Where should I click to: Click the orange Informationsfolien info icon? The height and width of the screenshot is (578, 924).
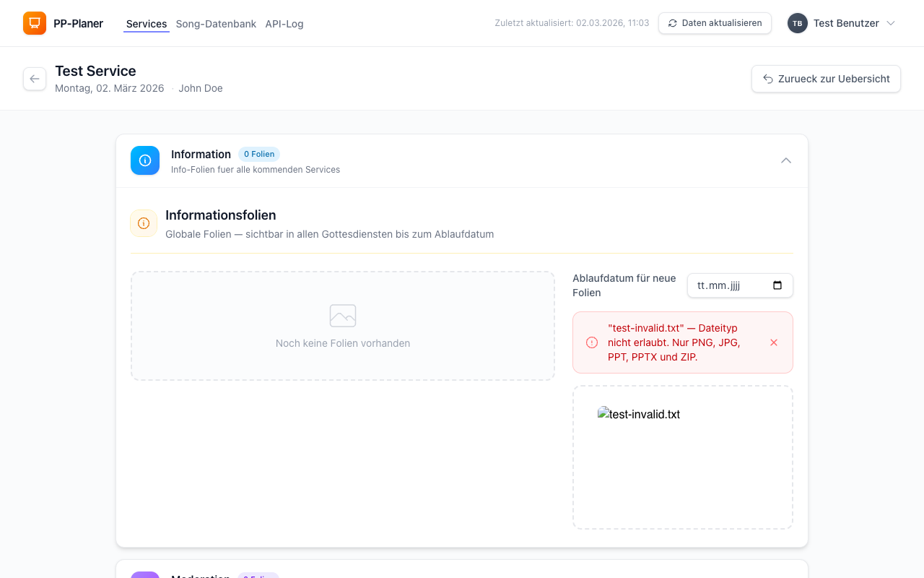click(x=144, y=223)
